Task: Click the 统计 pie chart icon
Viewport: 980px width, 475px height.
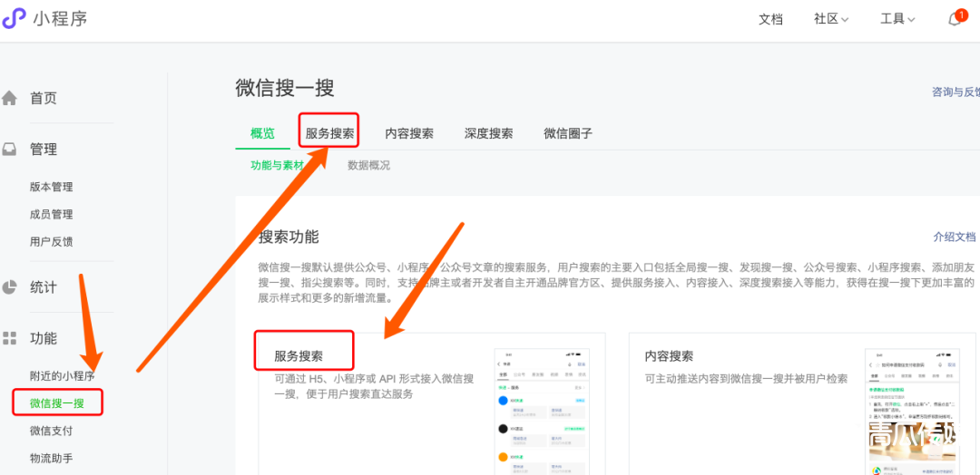Action: click(x=10, y=287)
